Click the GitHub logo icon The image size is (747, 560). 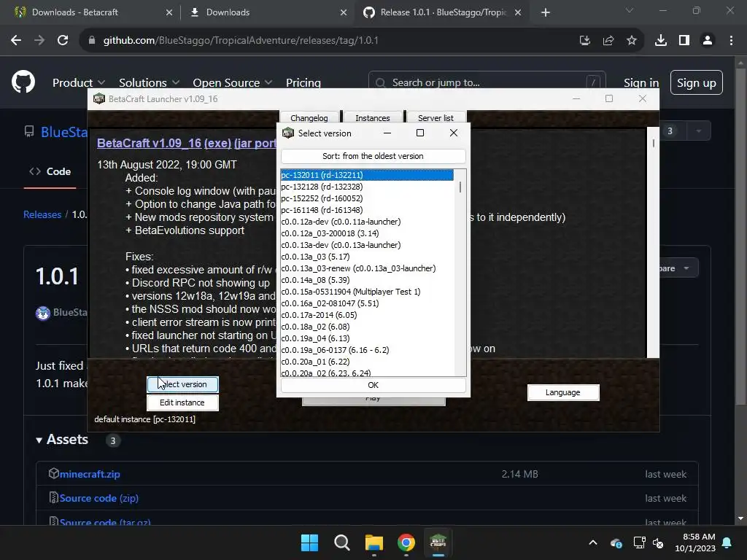23,82
